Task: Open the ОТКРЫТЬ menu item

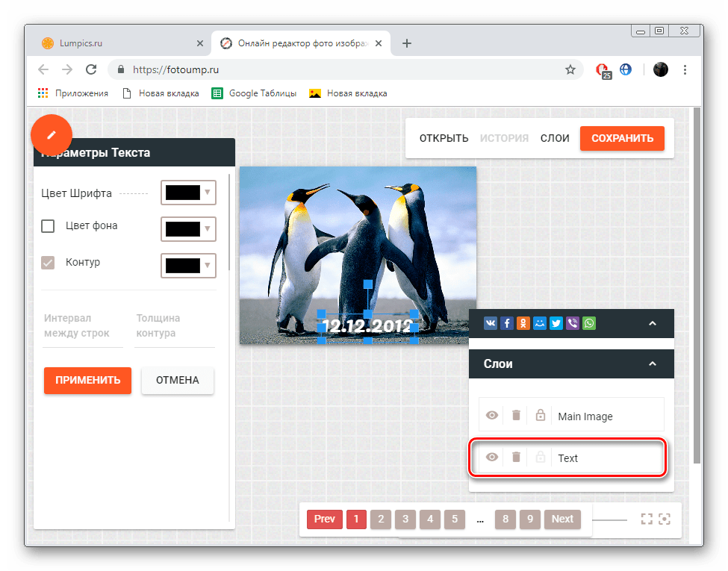Action: click(444, 138)
